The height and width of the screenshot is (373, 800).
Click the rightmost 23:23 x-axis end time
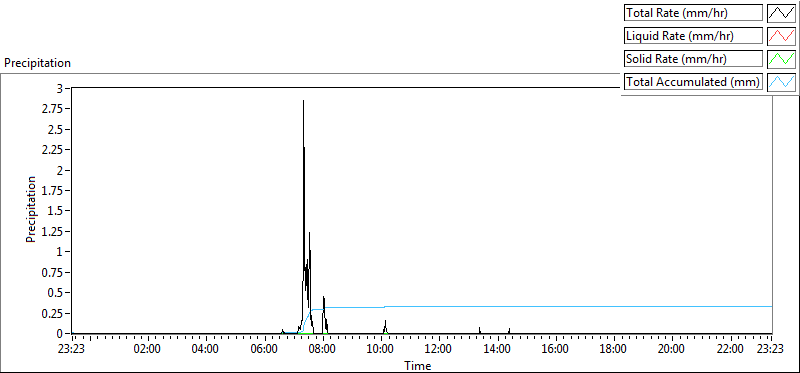(x=770, y=350)
